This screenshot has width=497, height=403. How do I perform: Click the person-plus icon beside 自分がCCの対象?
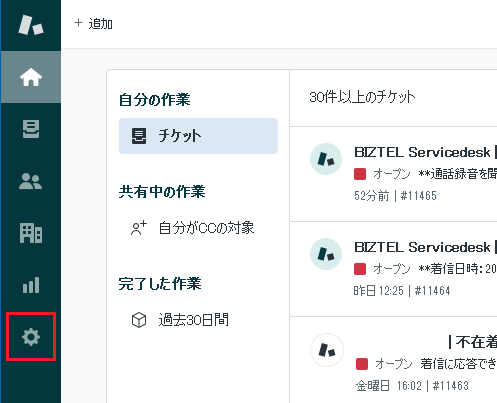139,228
